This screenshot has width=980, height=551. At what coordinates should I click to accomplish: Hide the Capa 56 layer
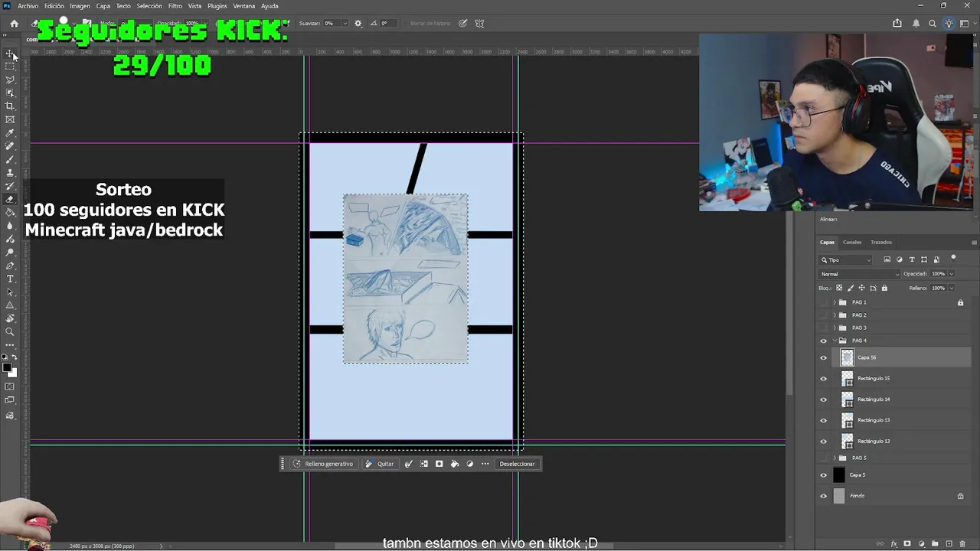pyautogui.click(x=824, y=357)
